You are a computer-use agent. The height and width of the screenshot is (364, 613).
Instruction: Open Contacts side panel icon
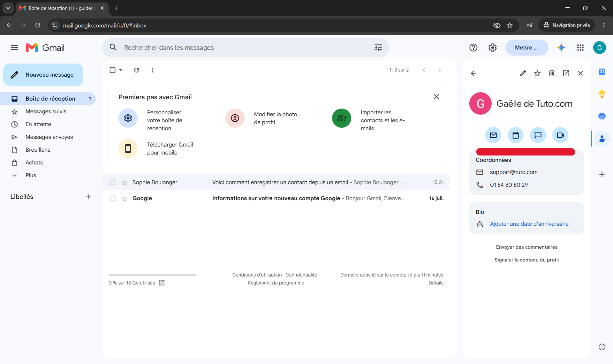(602, 139)
